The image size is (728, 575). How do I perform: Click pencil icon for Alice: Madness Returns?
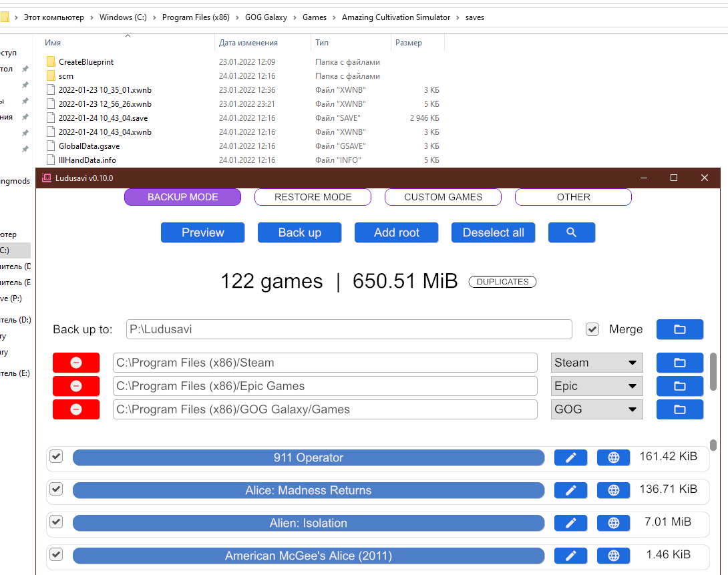coord(570,490)
